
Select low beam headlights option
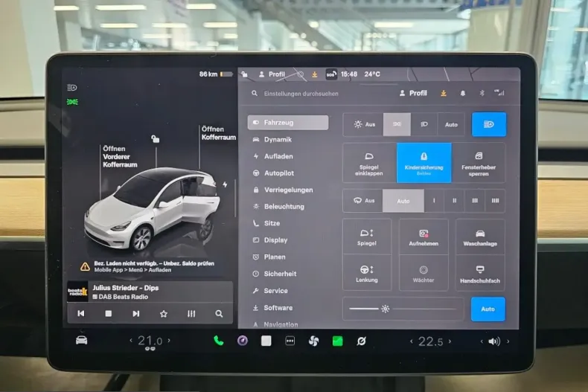424,124
